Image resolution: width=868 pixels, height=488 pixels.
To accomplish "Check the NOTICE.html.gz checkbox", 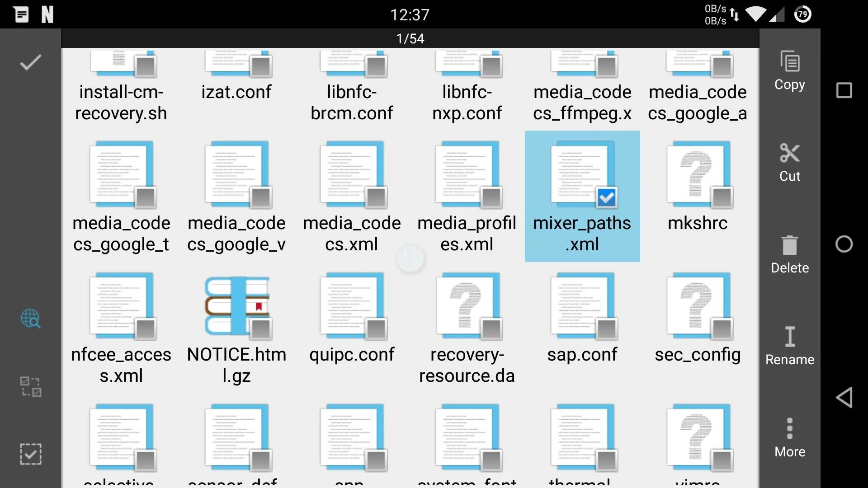I will click(x=261, y=329).
